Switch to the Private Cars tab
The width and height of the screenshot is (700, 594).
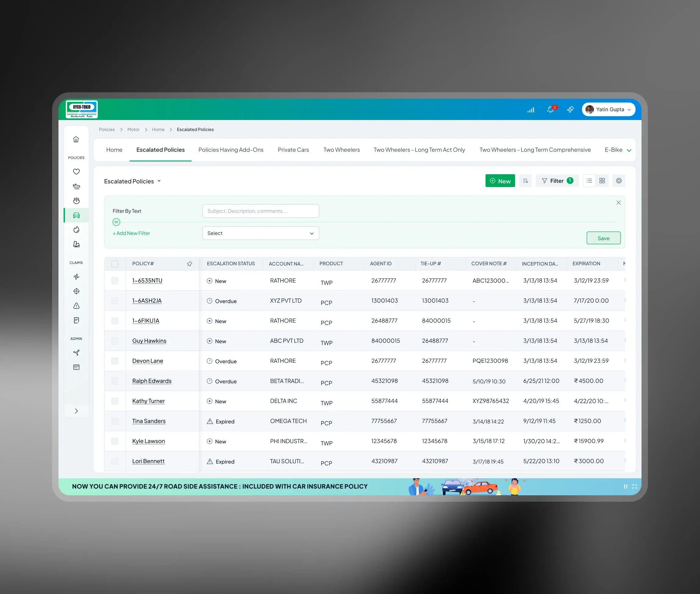coord(293,150)
